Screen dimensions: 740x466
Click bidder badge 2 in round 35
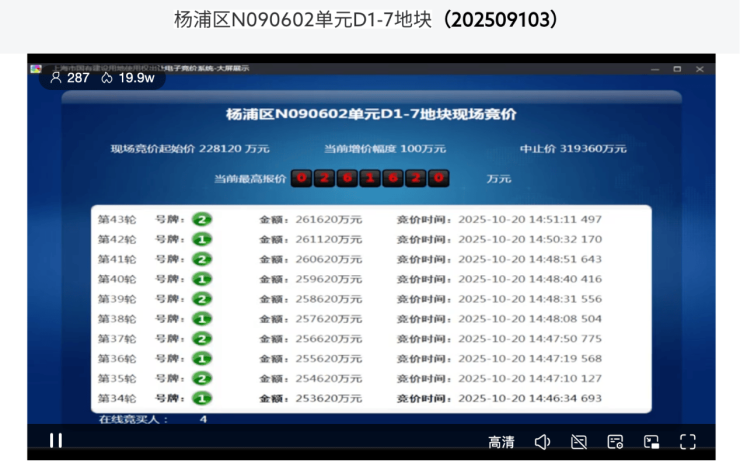[x=202, y=378]
